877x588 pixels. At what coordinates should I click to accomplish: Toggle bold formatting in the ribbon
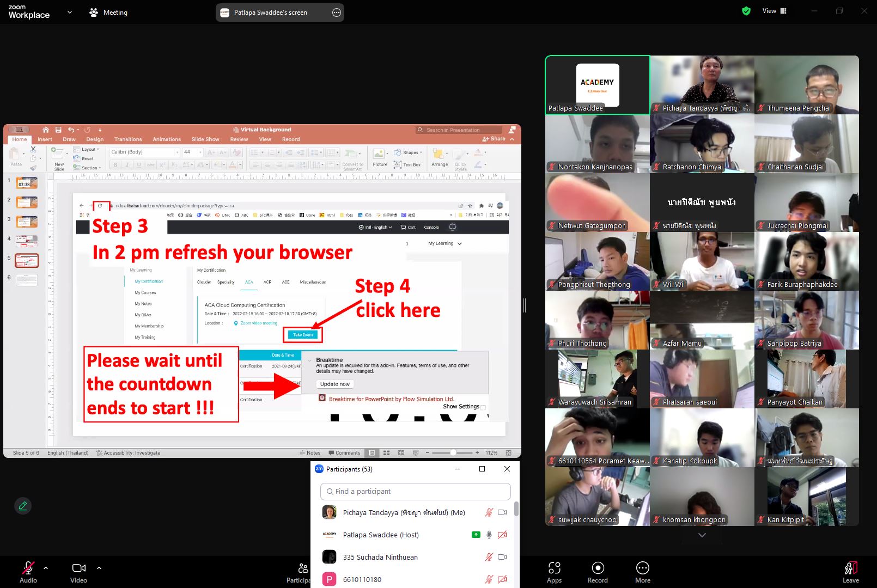coord(115,164)
